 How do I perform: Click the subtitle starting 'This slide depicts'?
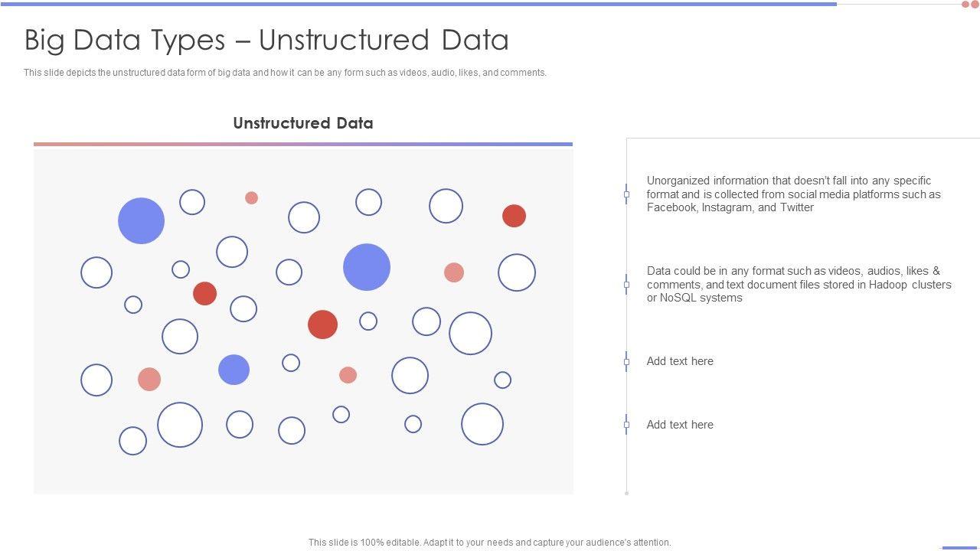285,73
